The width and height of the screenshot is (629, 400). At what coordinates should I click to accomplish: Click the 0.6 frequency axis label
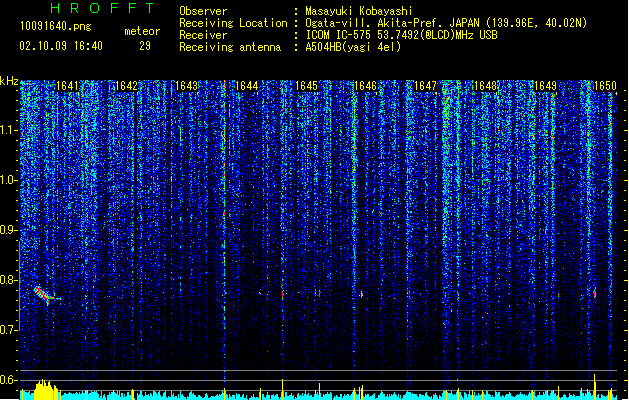(x=9, y=380)
